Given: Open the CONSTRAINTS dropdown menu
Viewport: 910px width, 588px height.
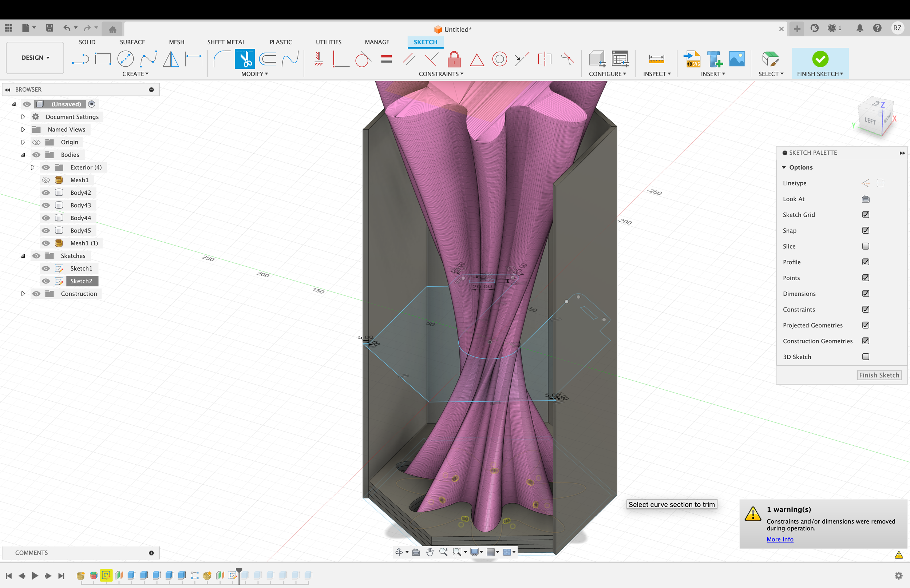Looking at the screenshot, I should [441, 74].
